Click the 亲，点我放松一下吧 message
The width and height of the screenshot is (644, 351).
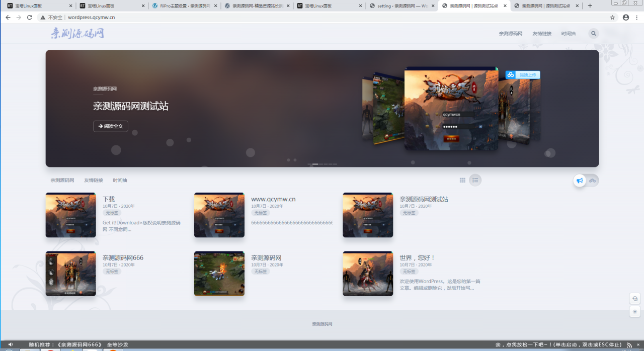[x=559, y=345]
